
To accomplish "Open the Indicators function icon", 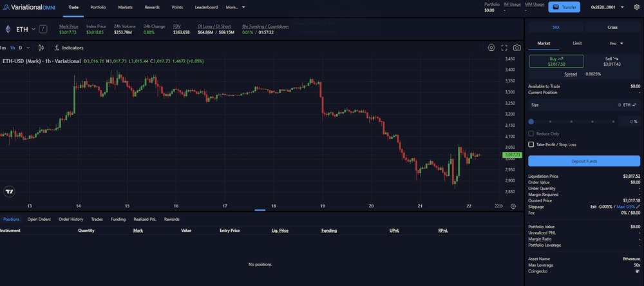I will click(57, 48).
